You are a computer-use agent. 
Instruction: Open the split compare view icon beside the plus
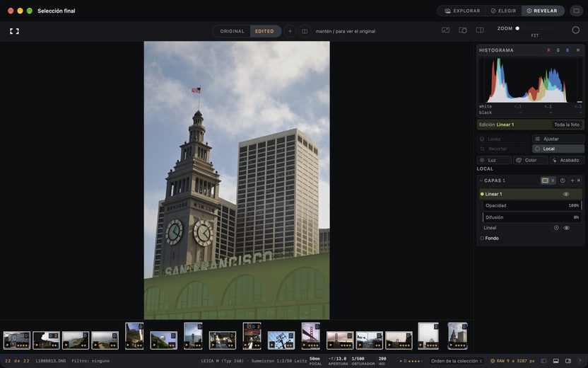pos(305,31)
